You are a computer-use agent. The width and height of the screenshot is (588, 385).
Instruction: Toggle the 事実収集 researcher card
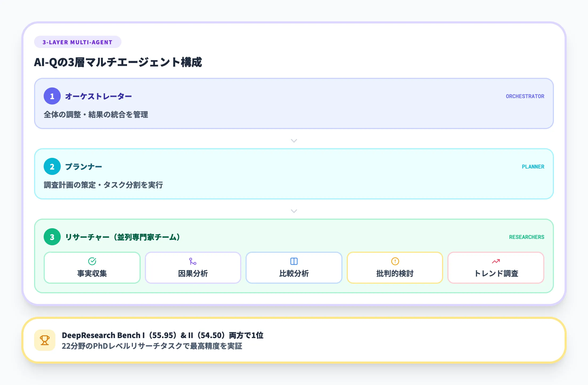pyautogui.click(x=92, y=267)
